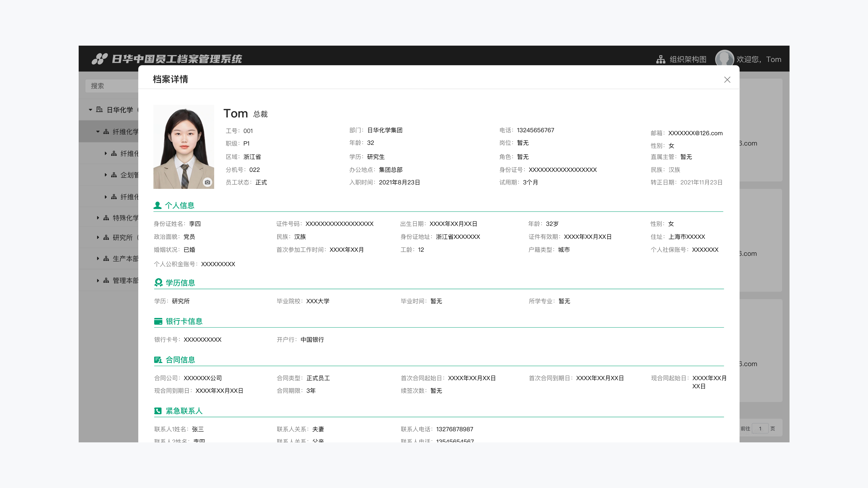
Task: Click the 2021年11月23日 转正日期 value
Action: pos(701,183)
